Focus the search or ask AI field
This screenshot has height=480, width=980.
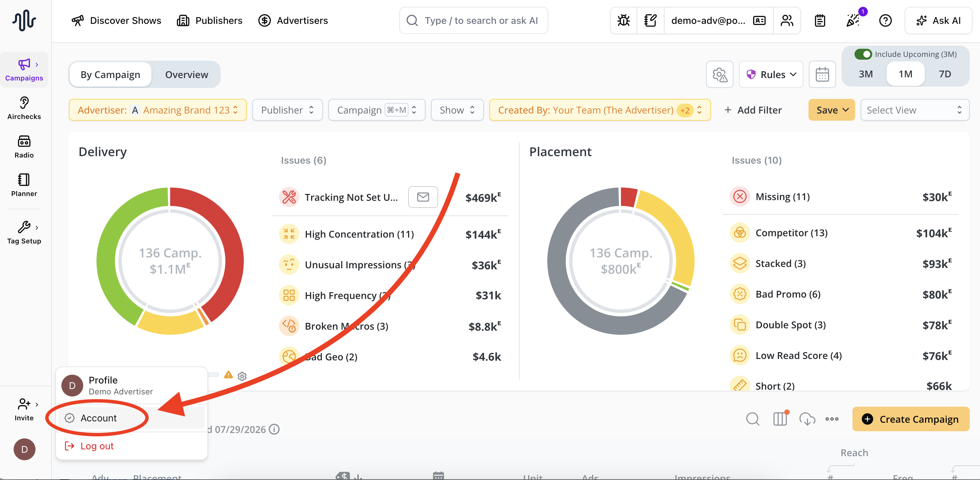(474, 20)
